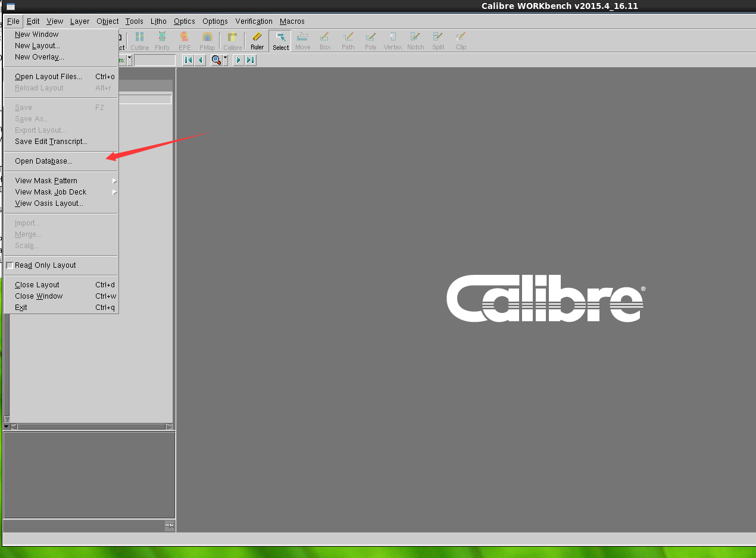The width and height of the screenshot is (756, 558).
Task: Click the magnifier zoom icon
Action: 217,60
